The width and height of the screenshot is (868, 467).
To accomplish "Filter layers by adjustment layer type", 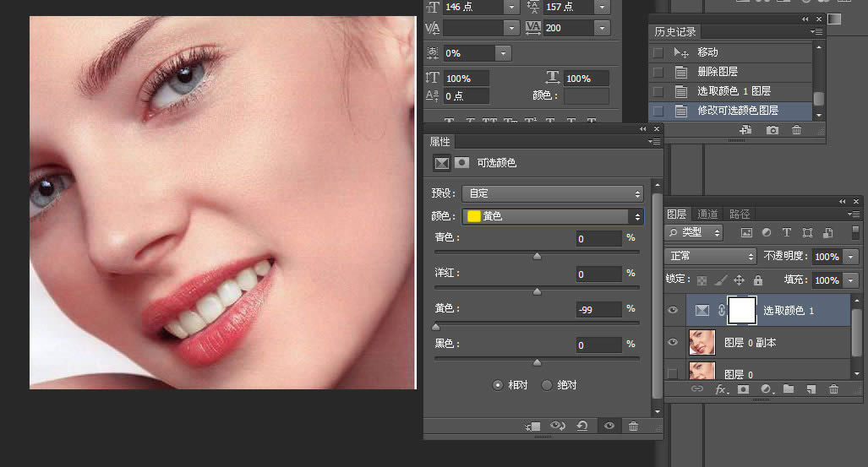I will point(766,233).
